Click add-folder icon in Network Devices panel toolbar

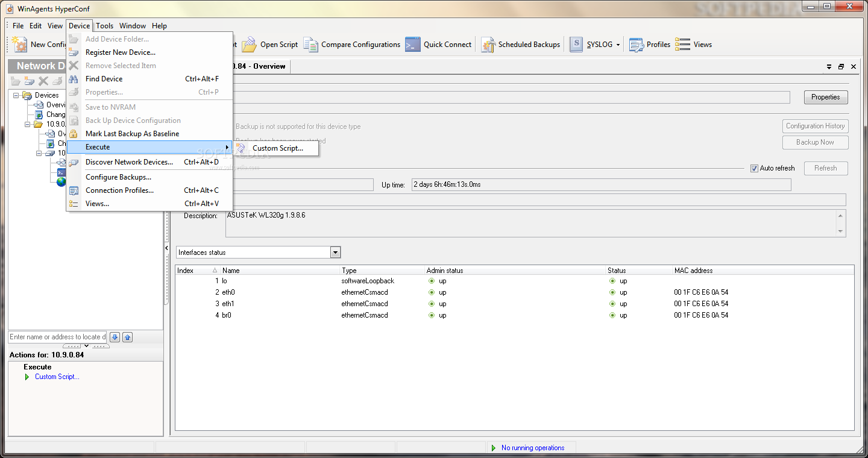[x=16, y=81]
